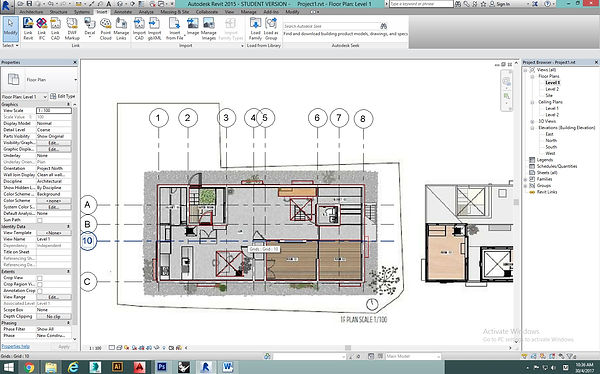
Task: Open the Manage Images tool
Action: (209, 29)
